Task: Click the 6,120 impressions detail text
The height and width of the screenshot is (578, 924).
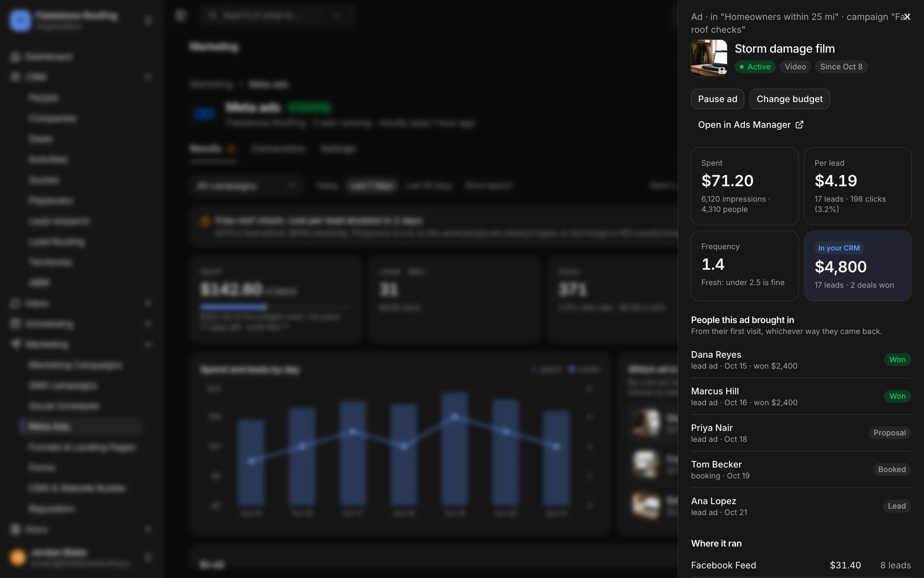Action: pyautogui.click(x=735, y=204)
